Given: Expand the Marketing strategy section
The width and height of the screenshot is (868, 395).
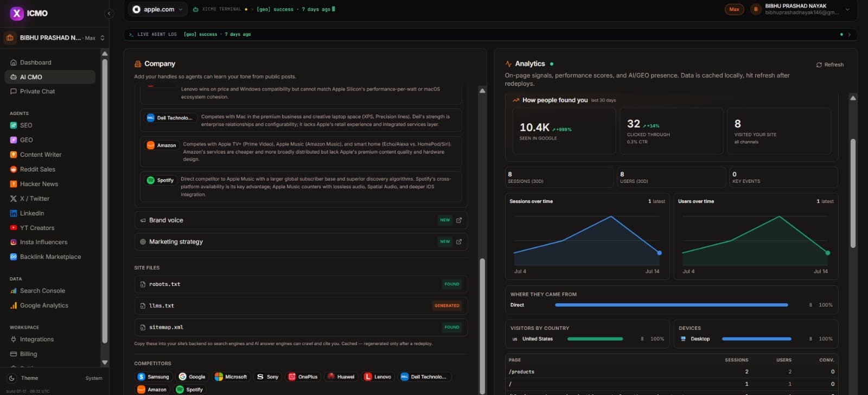Looking at the screenshot, I should [x=301, y=242].
